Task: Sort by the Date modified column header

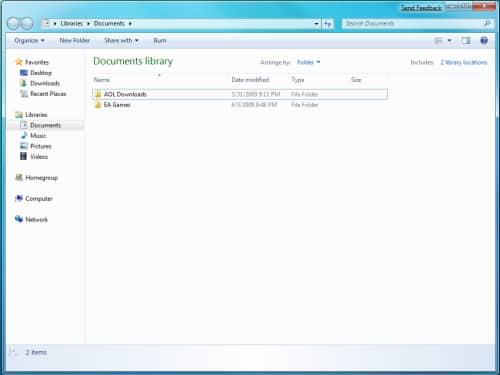Action: [x=250, y=80]
